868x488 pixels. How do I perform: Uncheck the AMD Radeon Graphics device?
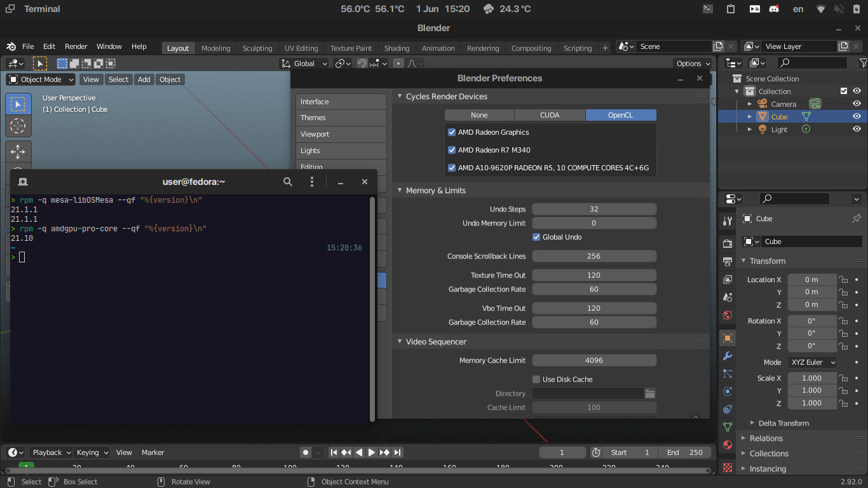pyautogui.click(x=452, y=132)
